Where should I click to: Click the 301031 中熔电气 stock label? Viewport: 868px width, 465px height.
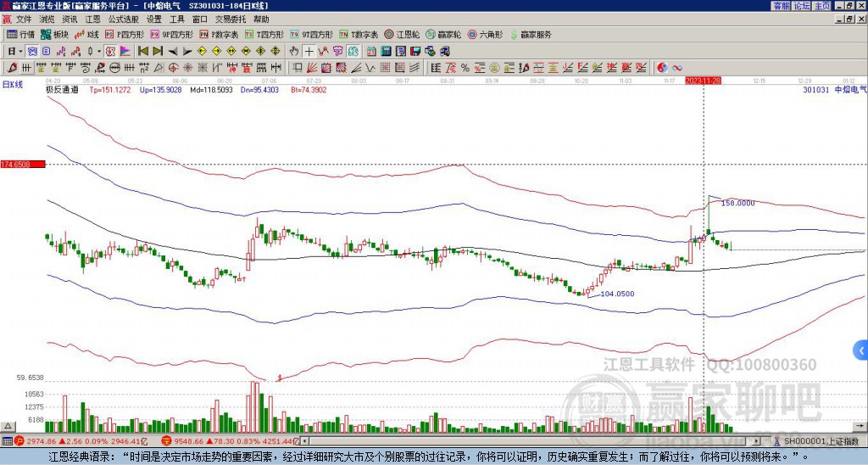[835, 90]
